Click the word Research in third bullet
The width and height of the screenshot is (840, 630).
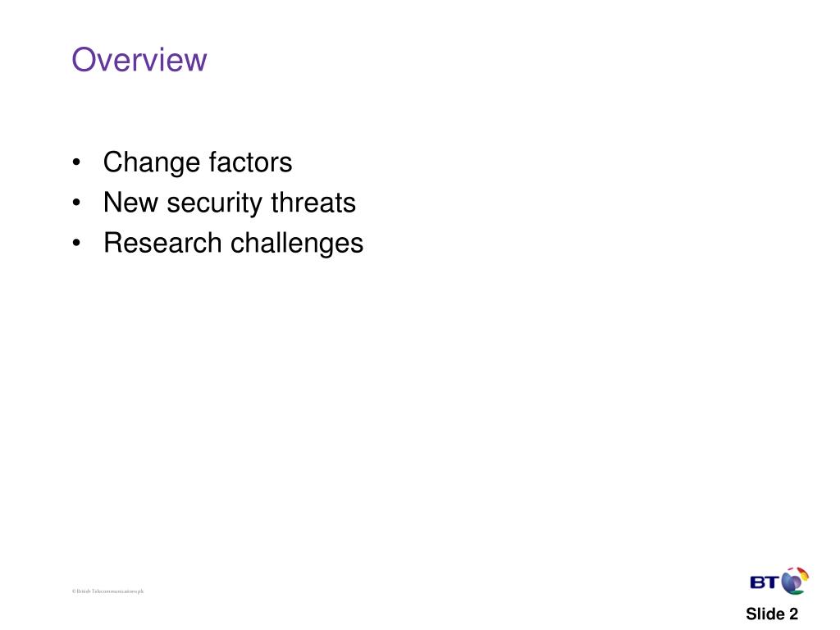tap(162, 243)
